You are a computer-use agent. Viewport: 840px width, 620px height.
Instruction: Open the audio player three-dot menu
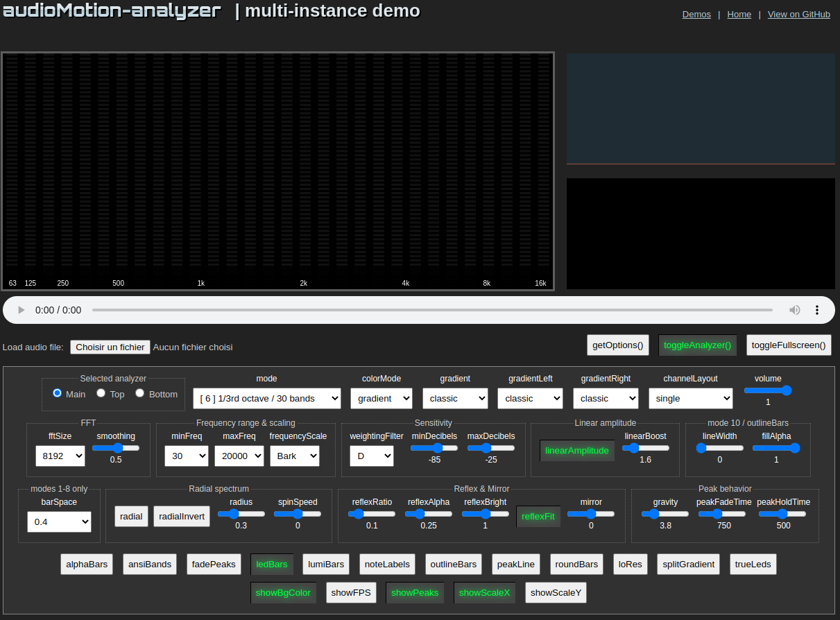[817, 310]
